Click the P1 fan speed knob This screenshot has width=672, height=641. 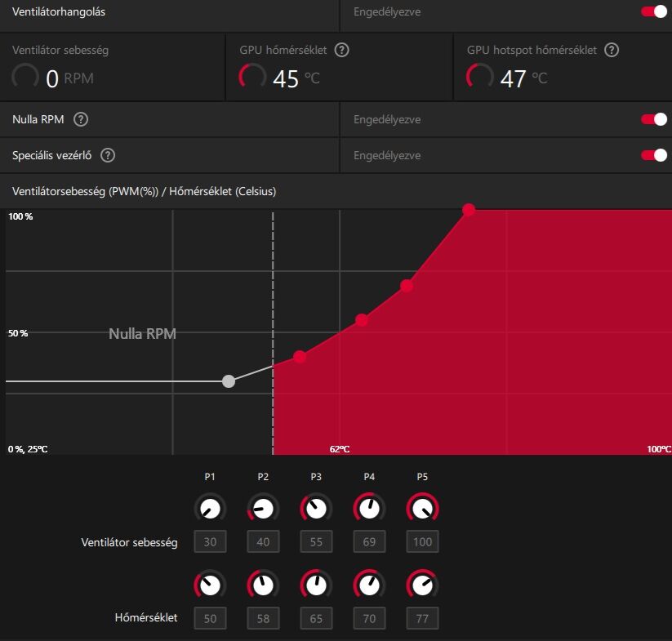[210, 509]
